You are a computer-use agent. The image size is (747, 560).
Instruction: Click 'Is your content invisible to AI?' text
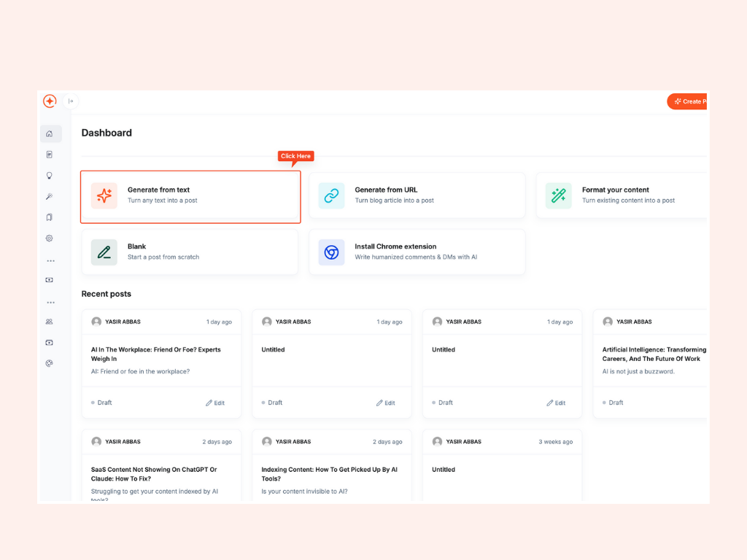click(x=304, y=491)
